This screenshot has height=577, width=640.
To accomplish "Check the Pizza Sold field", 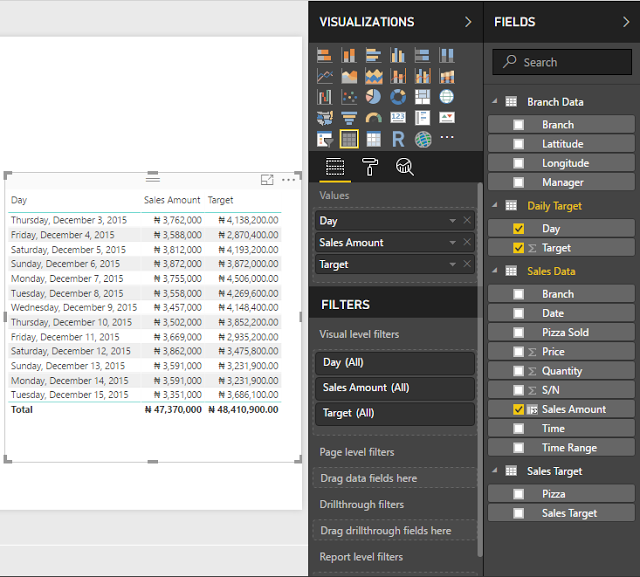I will tap(518, 333).
